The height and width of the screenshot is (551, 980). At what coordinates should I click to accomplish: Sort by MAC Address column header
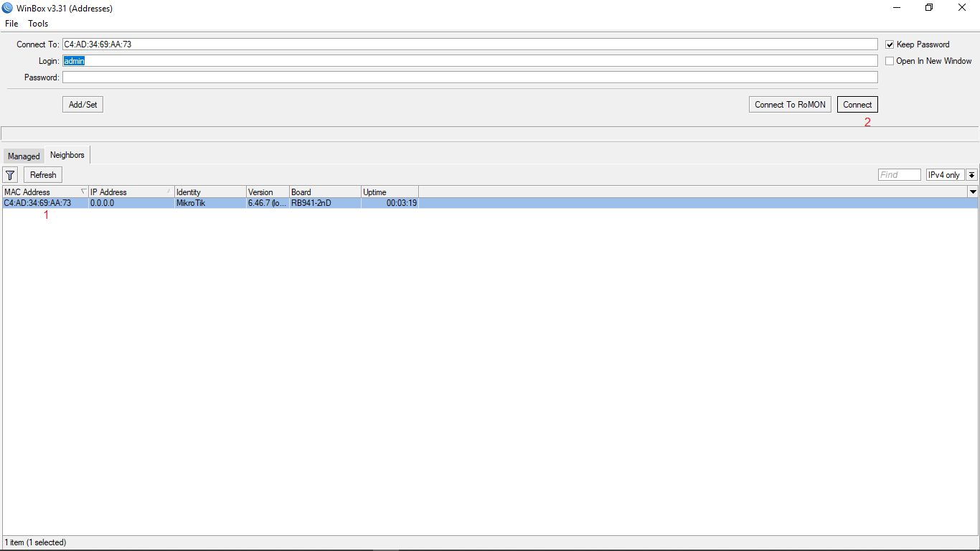(x=45, y=192)
